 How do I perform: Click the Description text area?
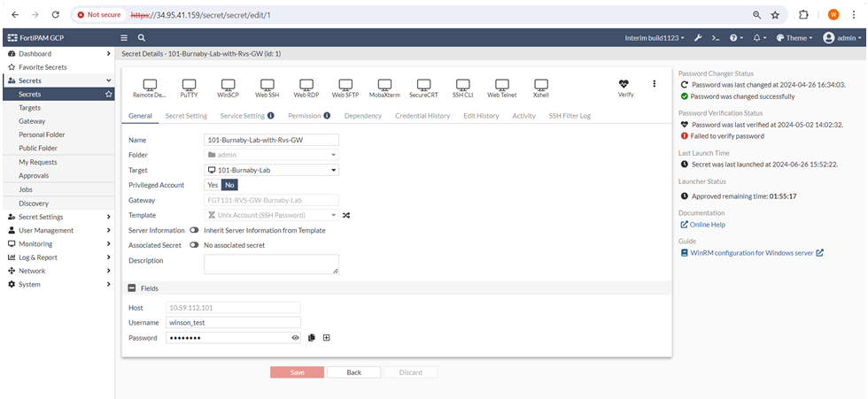coord(271,265)
